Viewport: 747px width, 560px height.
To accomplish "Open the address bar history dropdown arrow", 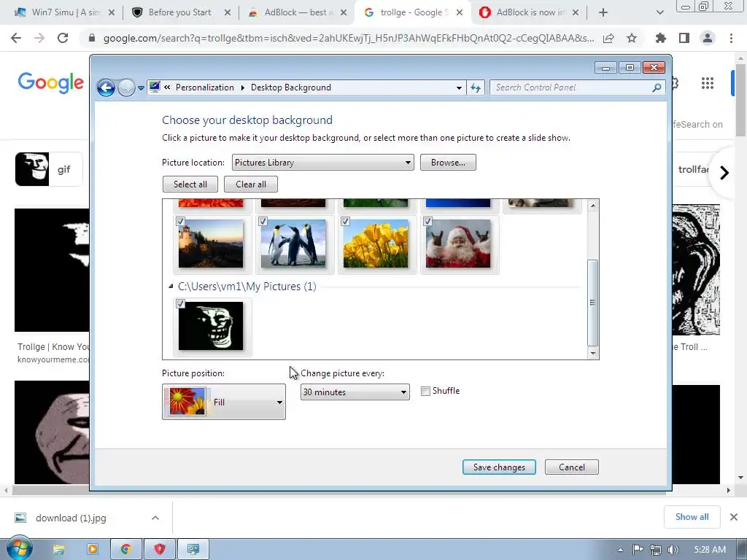I will pyautogui.click(x=459, y=88).
